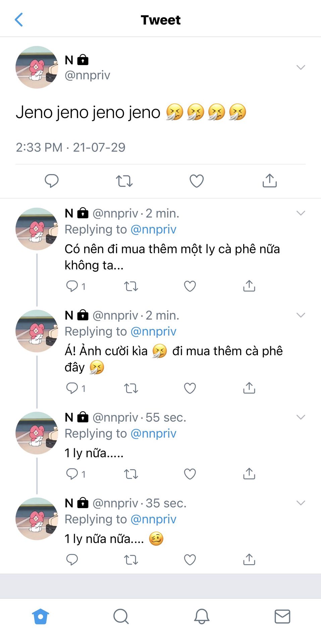Open the Messages envelope tab
The height and width of the screenshot is (644, 321).
(x=282, y=616)
